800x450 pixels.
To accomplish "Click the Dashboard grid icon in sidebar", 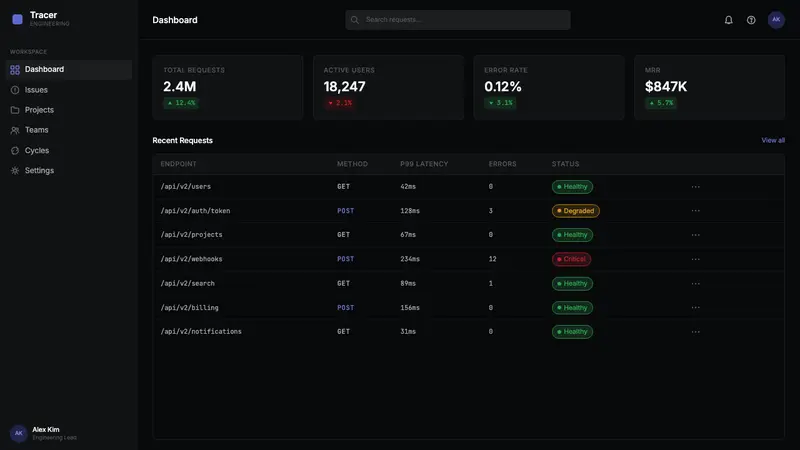I will click(x=15, y=69).
